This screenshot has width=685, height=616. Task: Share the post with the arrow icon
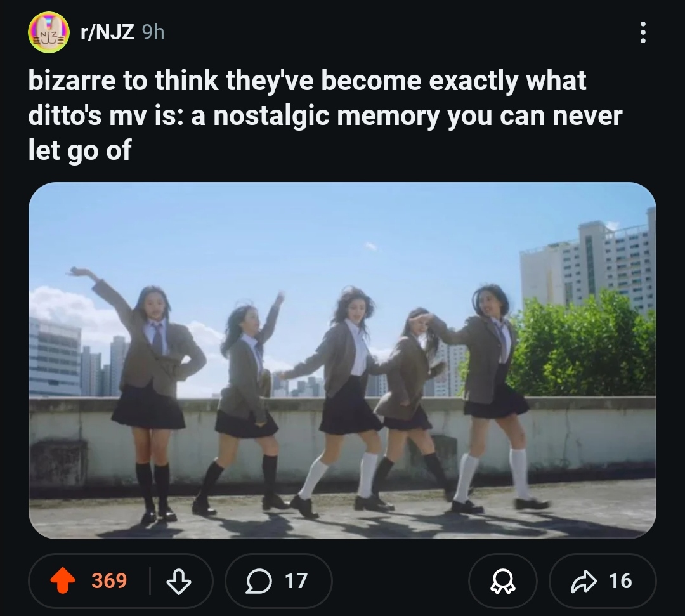(584, 581)
